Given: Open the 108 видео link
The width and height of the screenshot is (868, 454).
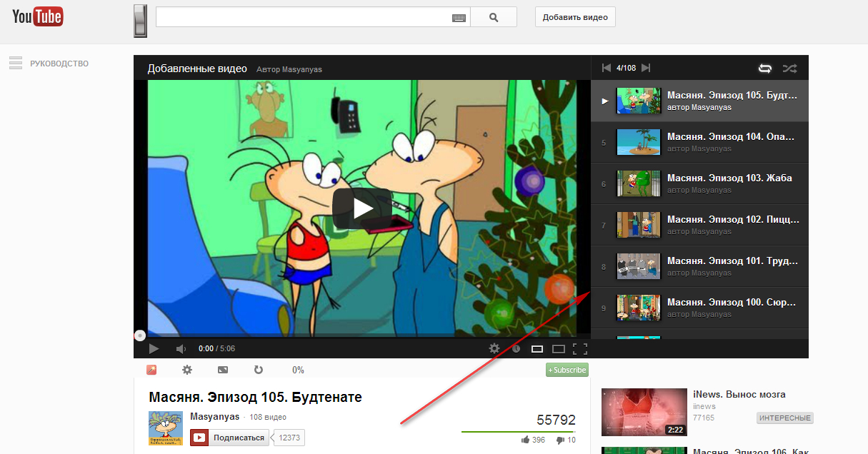Looking at the screenshot, I should coord(268,417).
